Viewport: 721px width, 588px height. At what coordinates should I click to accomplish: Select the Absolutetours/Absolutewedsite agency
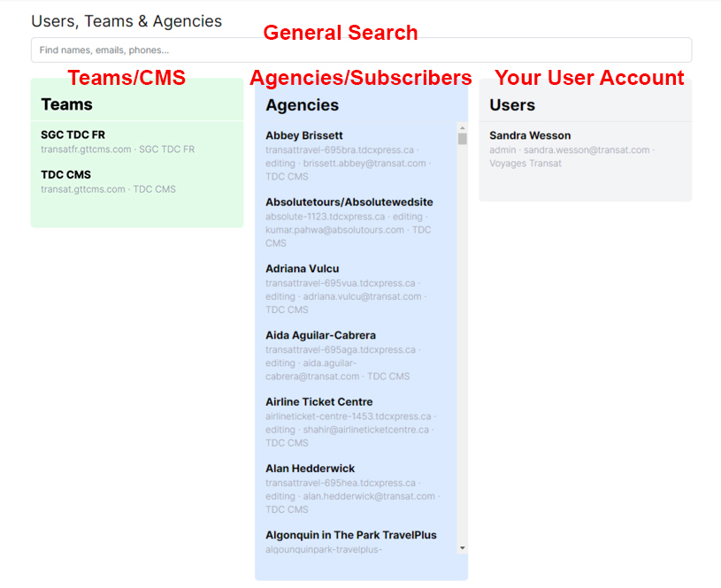tap(349, 202)
